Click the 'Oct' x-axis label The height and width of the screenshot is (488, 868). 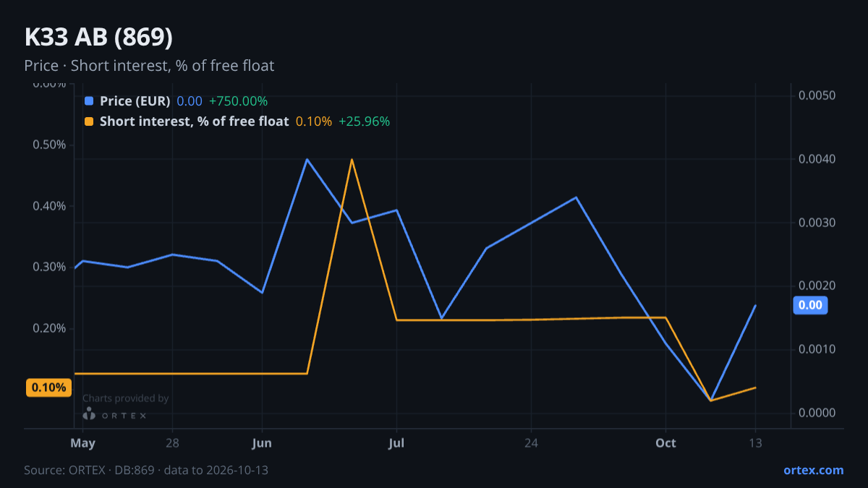(665, 442)
